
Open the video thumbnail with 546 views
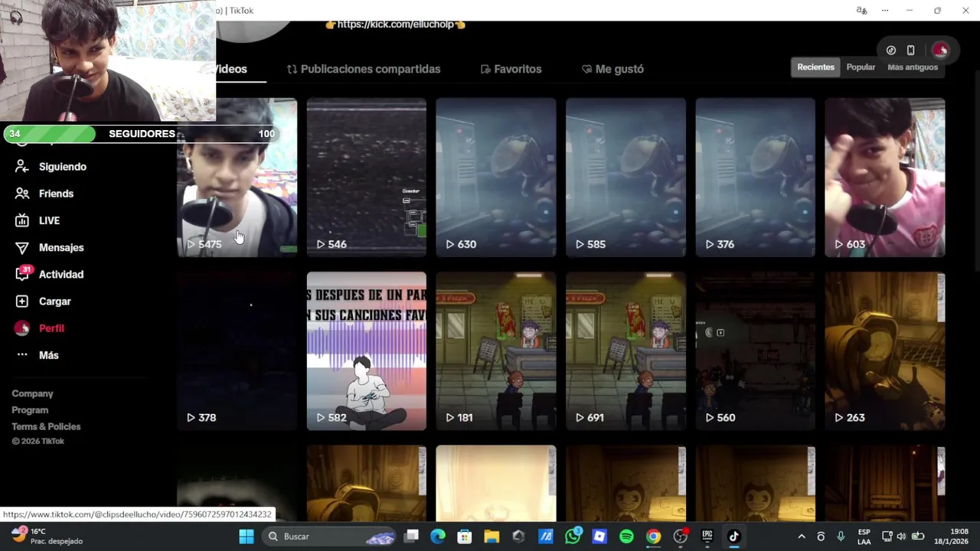pos(367,178)
